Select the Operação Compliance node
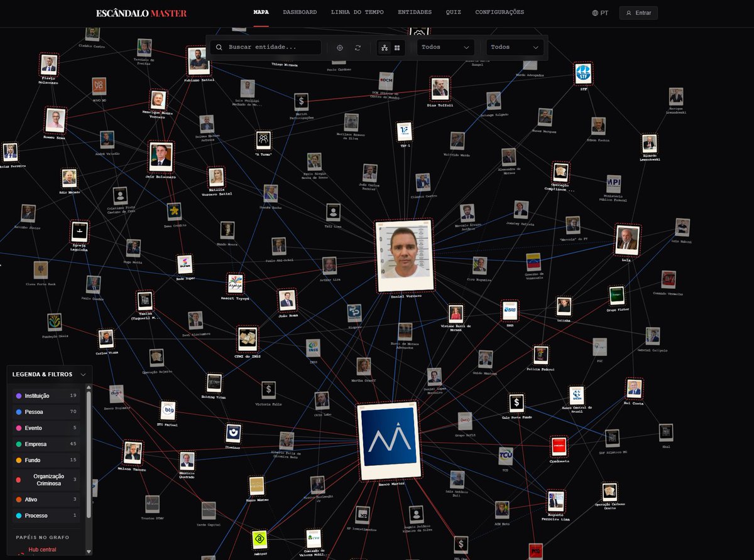 click(x=560, y=172)
